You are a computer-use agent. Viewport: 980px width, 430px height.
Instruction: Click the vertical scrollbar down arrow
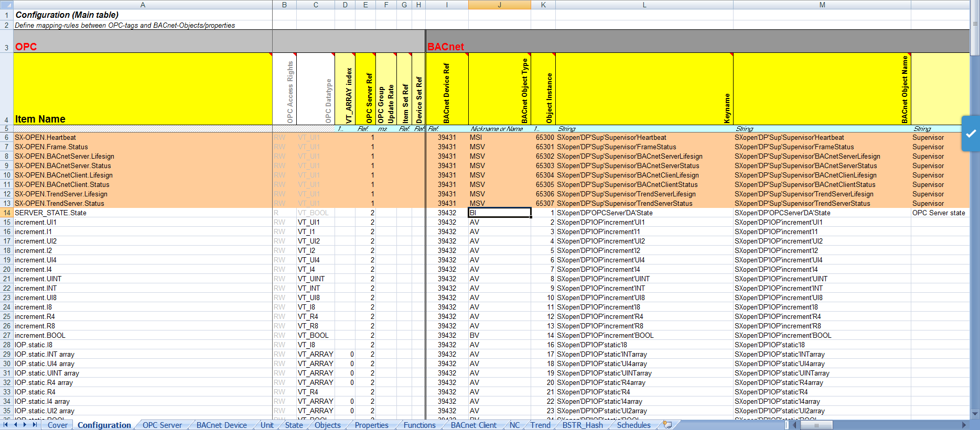pos(975,414)
